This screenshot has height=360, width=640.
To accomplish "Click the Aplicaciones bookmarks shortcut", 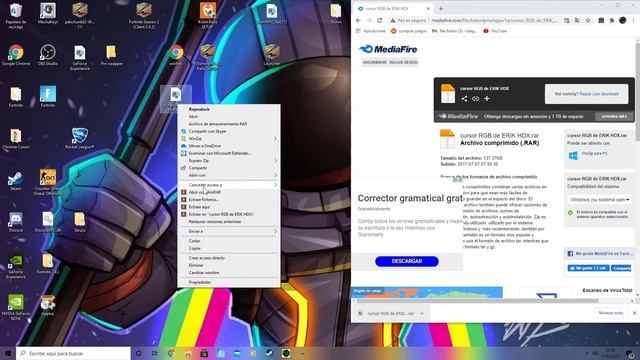I will (x=371, y=31).
